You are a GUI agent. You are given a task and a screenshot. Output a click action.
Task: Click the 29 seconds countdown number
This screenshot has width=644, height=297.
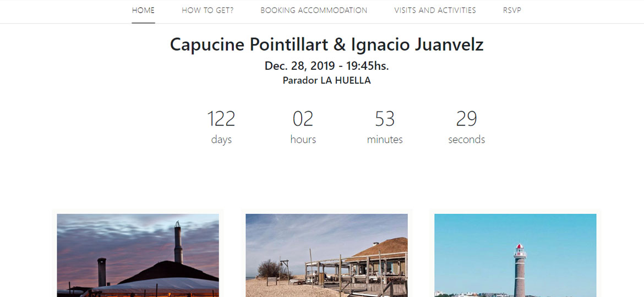467,119
